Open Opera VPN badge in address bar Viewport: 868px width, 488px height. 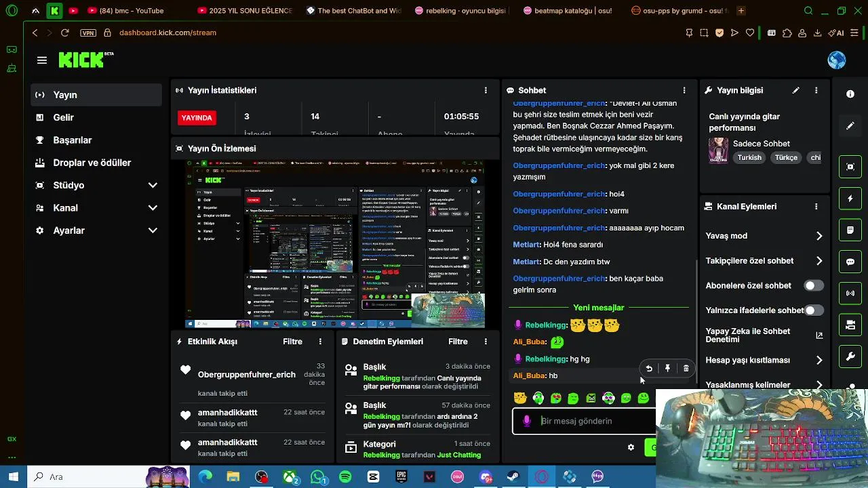[x=88, y=33]
